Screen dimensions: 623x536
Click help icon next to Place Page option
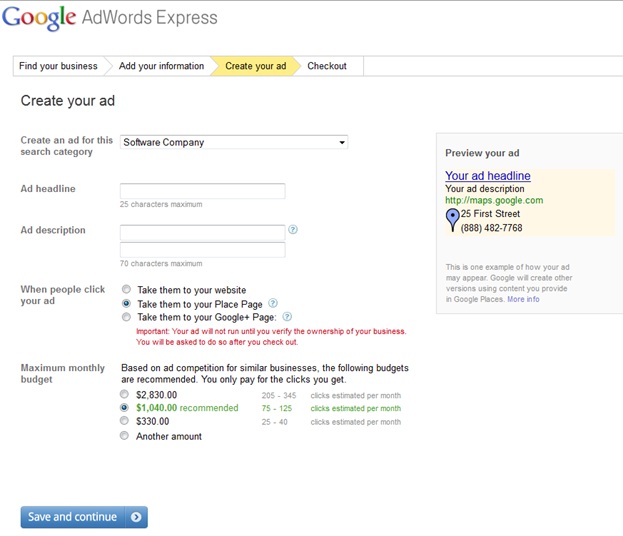pyautogui.click(x=273, y=303)
